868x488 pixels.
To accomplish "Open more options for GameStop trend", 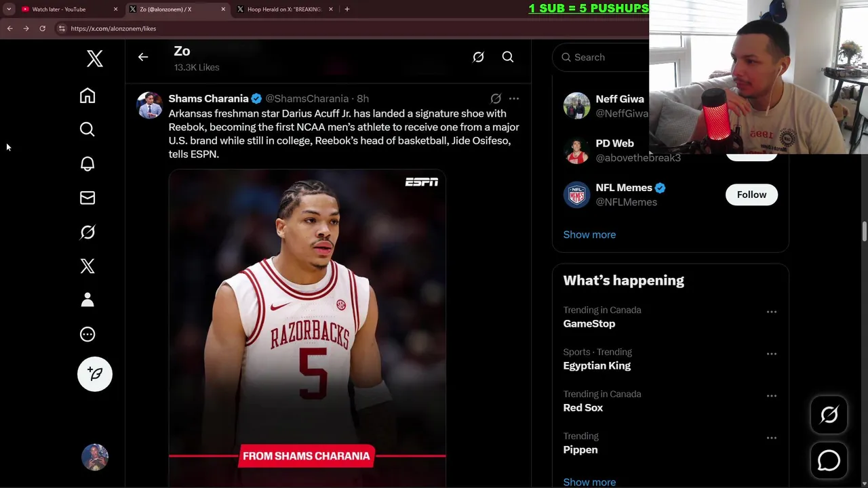I will [772, 312].
